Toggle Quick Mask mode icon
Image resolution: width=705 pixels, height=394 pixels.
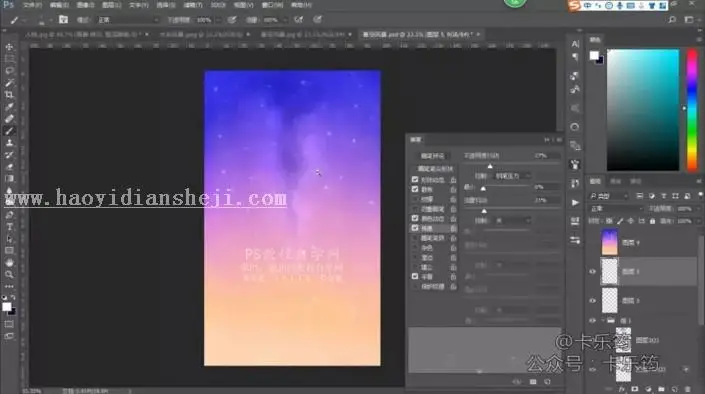tap(9, 324)
